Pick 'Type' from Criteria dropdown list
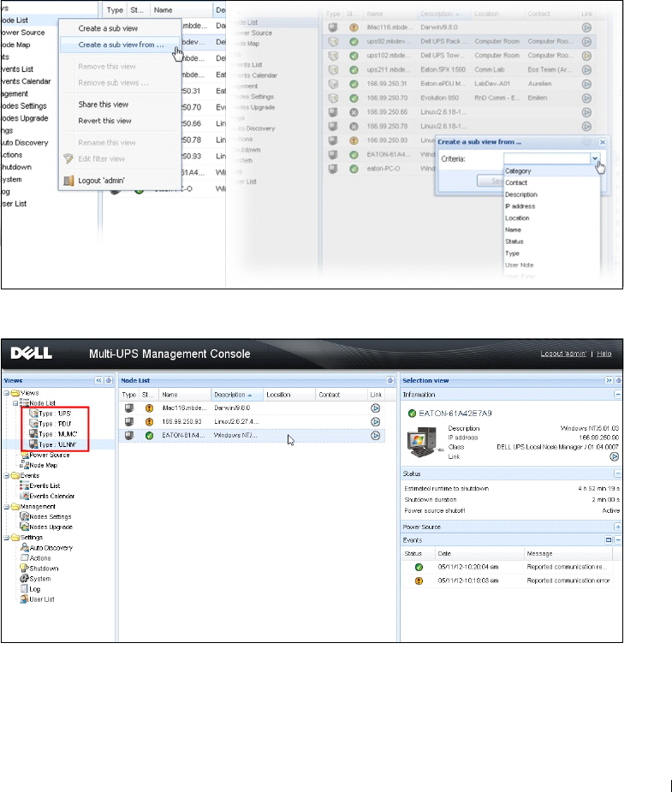Viewport: 672px width, 792px height. click(x=551, y=253)
